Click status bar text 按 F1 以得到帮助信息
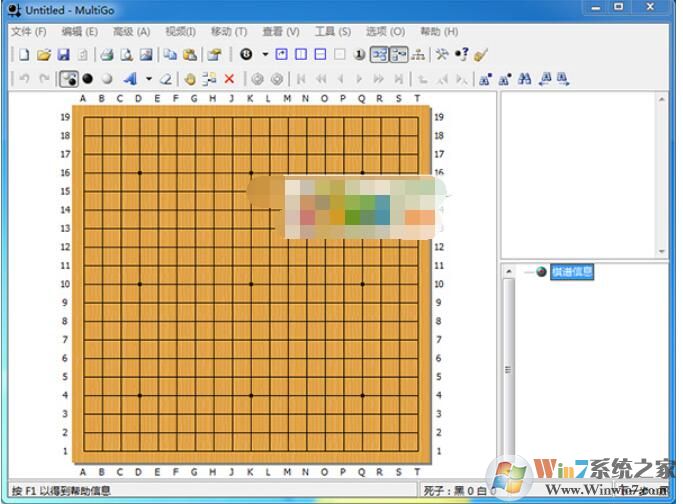683x504 pixels. (x=61, y=491)
